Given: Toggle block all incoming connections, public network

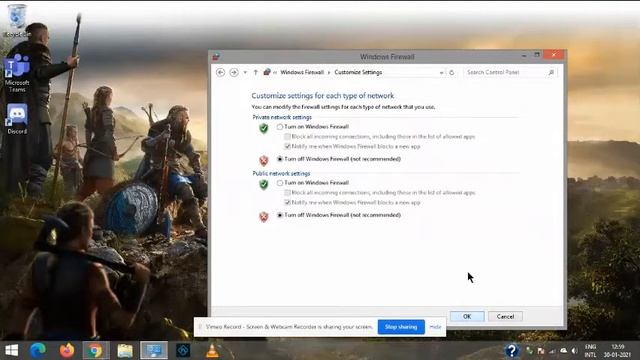Looking at the screenshot, I should coord(287,193).
